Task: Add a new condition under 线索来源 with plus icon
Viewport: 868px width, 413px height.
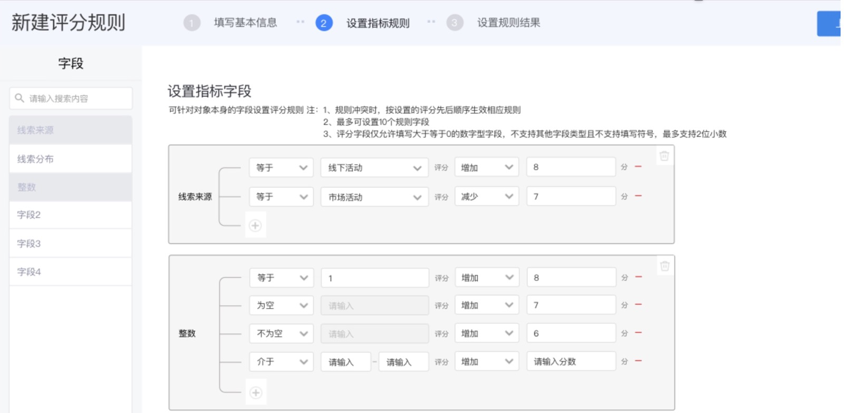Action: click(x=255, y=225)
